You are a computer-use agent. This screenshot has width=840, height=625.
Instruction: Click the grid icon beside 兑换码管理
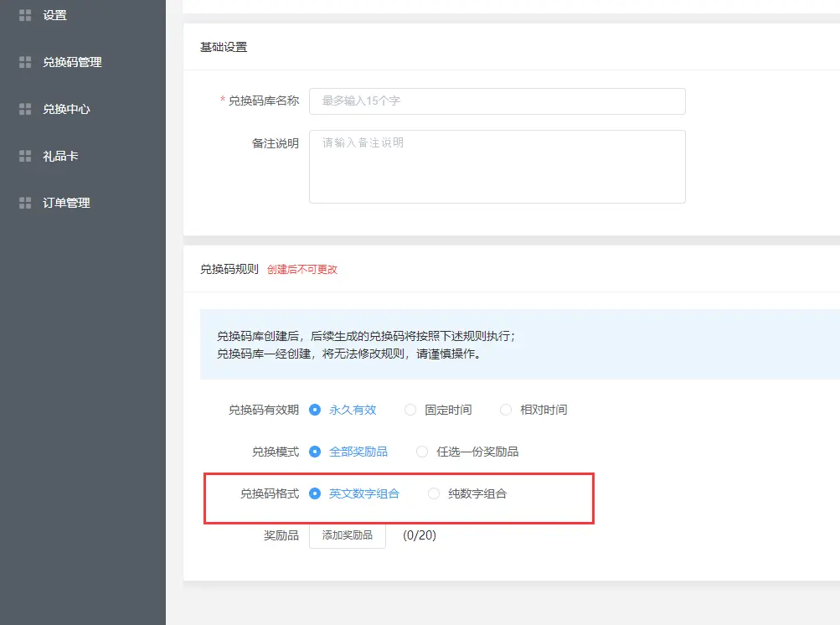[x=25, y=62]
